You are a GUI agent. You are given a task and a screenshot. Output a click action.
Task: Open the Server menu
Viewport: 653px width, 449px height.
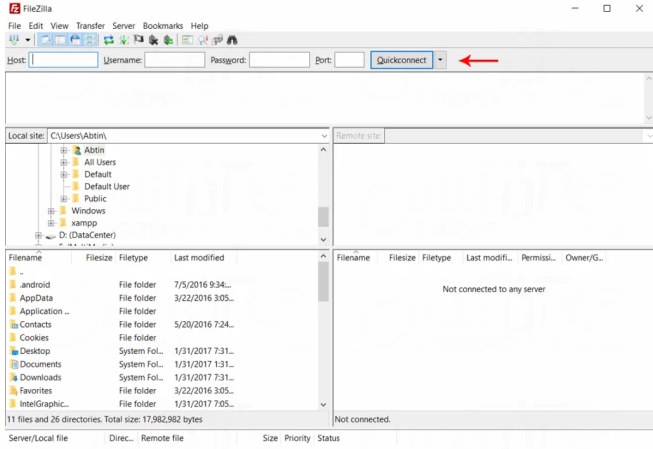pos(124,26)
